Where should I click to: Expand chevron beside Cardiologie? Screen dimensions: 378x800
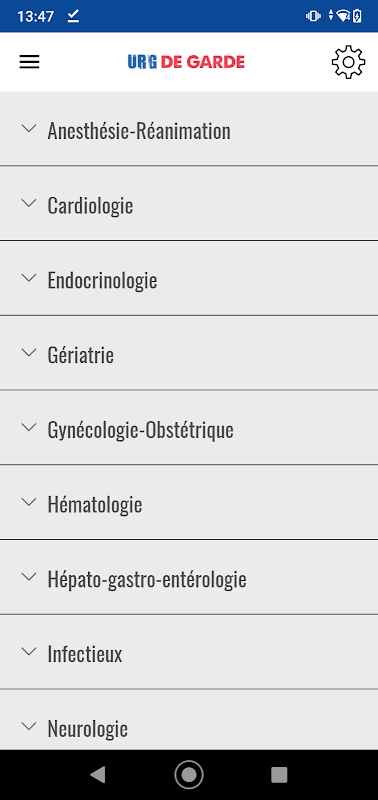pyautogui.click(x=30, y=203)
